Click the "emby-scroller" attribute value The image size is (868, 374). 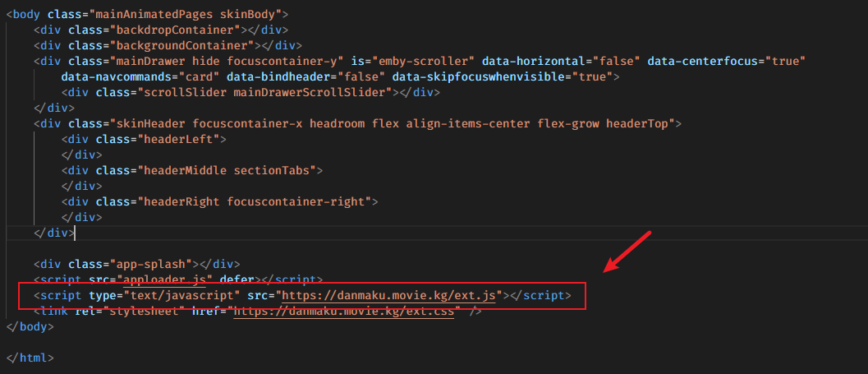tap(422, 60)
